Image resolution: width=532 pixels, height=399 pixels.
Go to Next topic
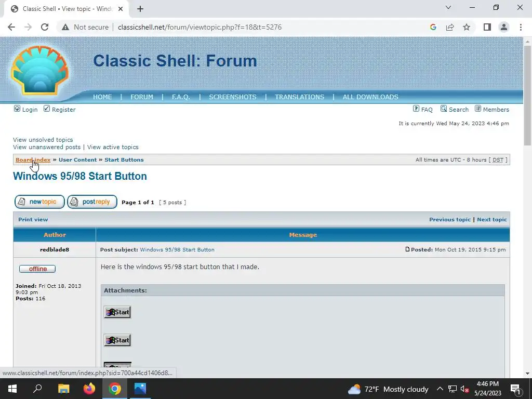(x=492, y=220)
